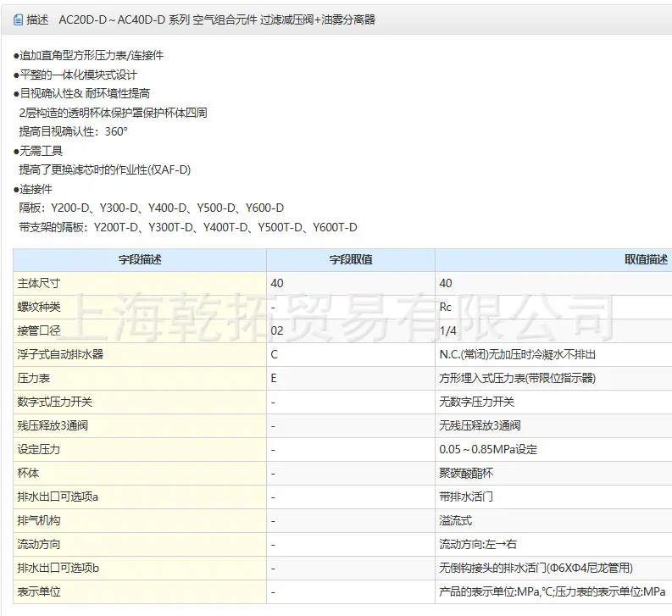Click the N.C.(常闭) drain description
The width and height of the screenshot is (672, 616).
(x=517, y=354)
